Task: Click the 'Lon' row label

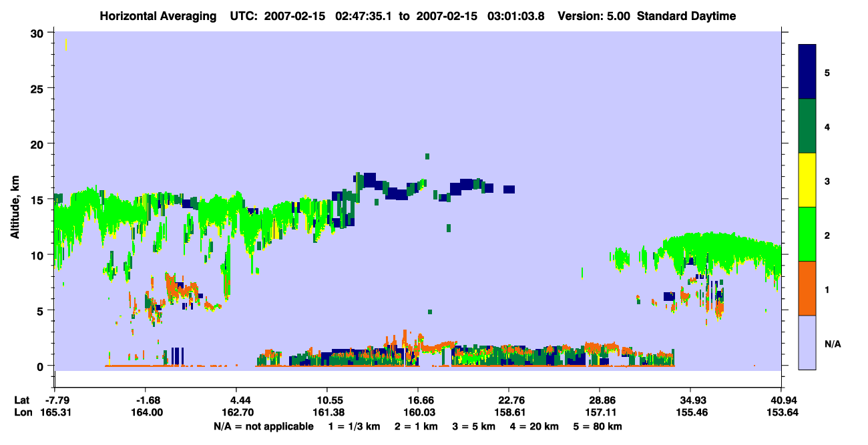Action: [23, 413]
